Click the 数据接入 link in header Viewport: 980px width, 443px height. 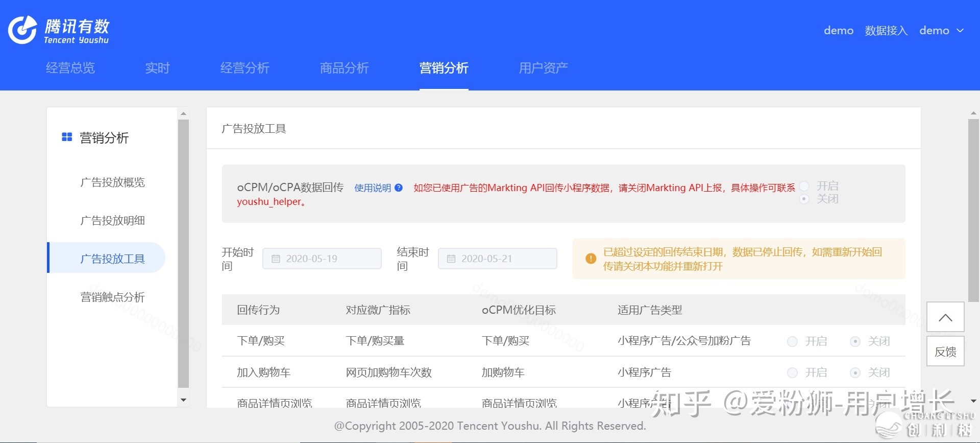[x=886, y=31]
